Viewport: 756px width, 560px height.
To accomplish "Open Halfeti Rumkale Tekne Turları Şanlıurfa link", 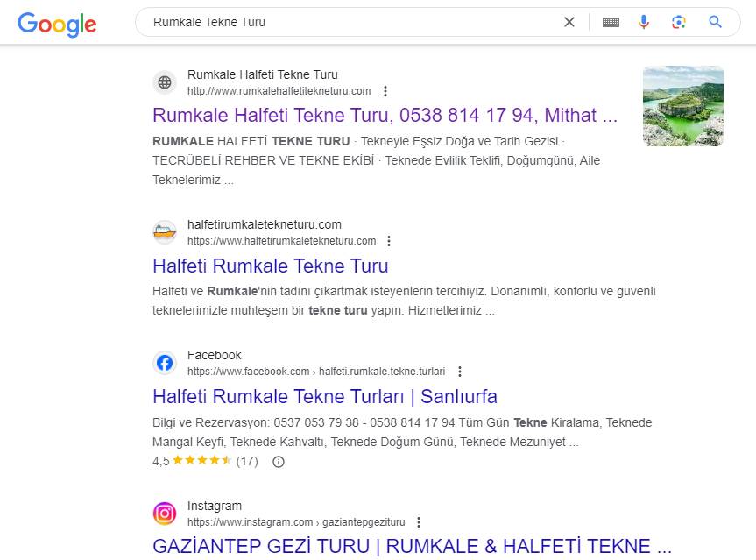I will 324,396.
